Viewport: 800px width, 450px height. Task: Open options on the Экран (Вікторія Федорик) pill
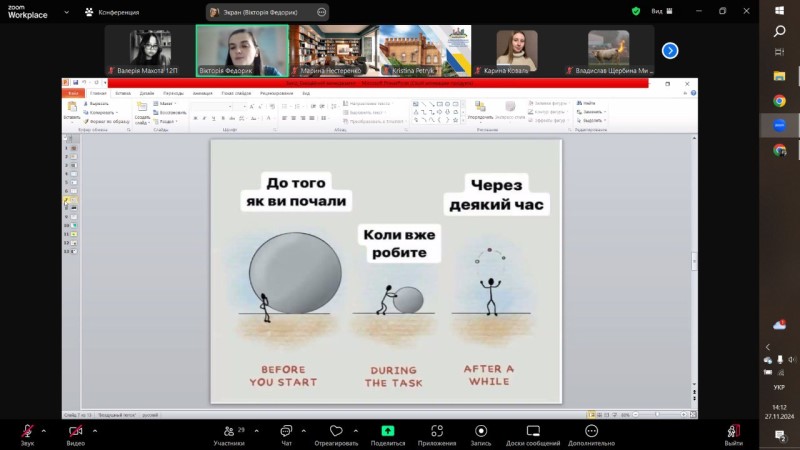321,12
